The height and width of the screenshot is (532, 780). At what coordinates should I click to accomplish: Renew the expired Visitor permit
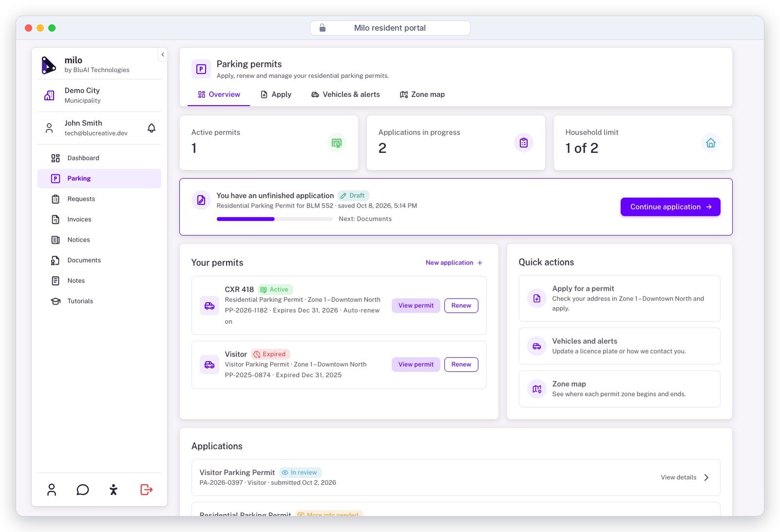tap(461, 364)
